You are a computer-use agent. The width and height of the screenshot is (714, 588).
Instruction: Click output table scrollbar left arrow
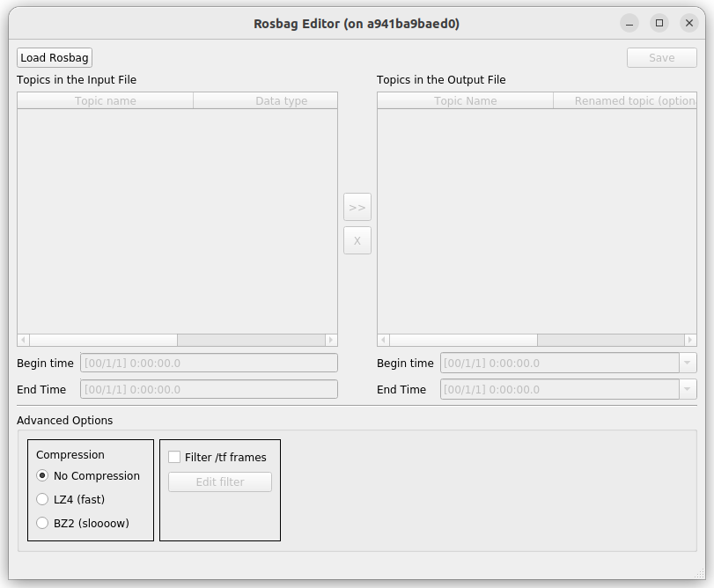[x=383, y=340]
